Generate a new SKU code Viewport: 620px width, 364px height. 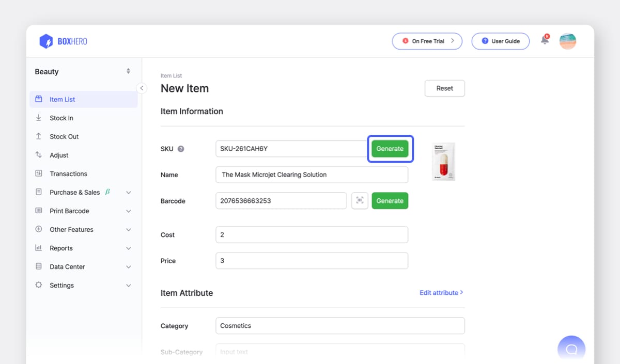390,149
